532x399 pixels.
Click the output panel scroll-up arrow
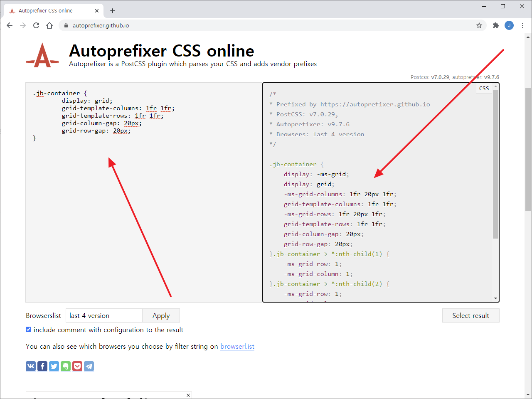point(495,86)
